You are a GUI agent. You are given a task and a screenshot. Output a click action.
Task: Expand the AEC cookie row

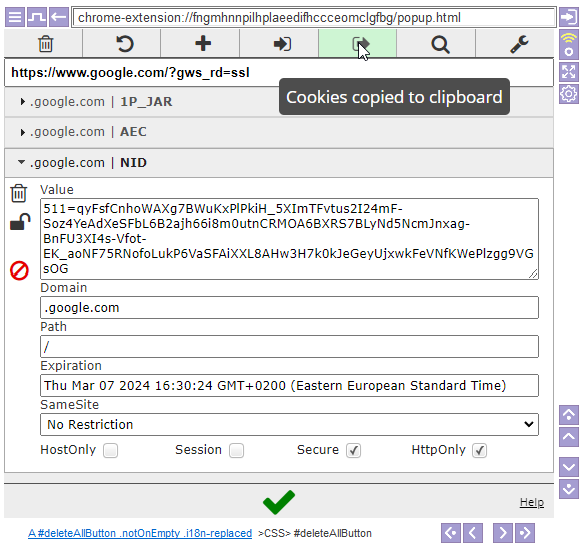[x=279, y=132]
